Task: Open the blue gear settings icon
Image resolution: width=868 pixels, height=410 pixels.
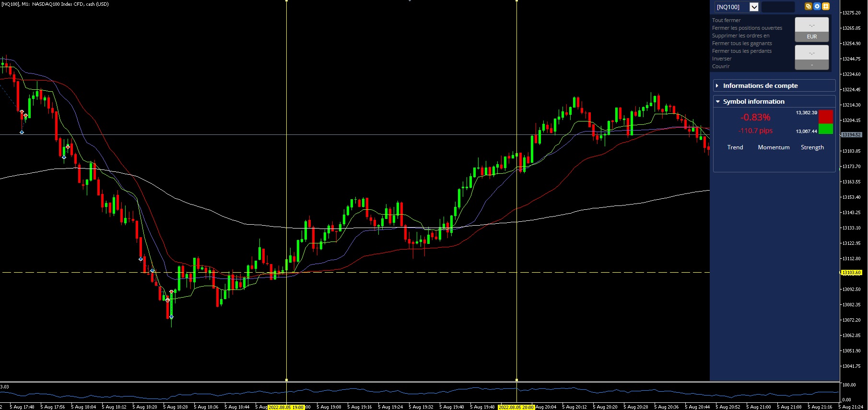Action: (x=817, y=6)
